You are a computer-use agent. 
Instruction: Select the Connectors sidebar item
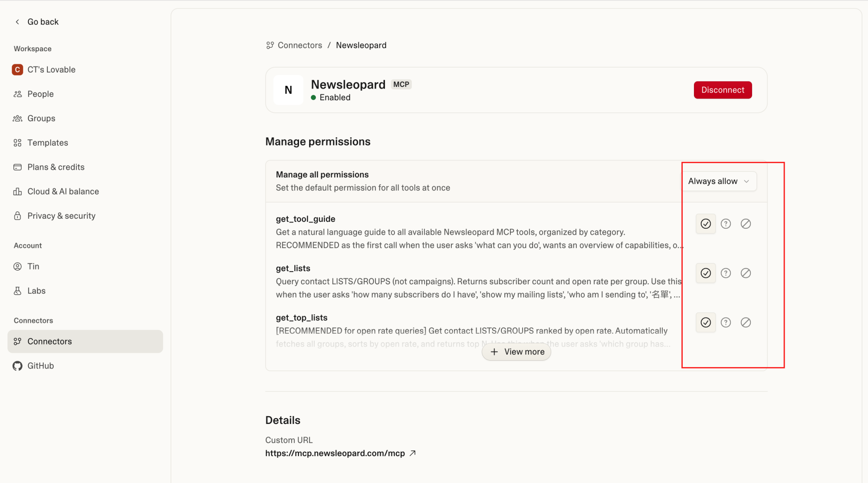click(49, 342)
